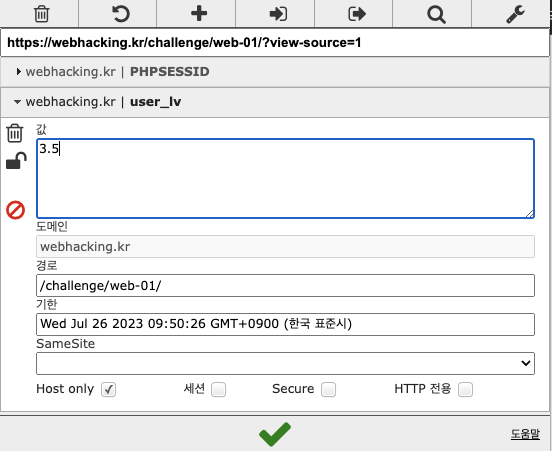Enable the 세션 checkbox
Screen dimensions: 552x451
[x=218, y=389]
